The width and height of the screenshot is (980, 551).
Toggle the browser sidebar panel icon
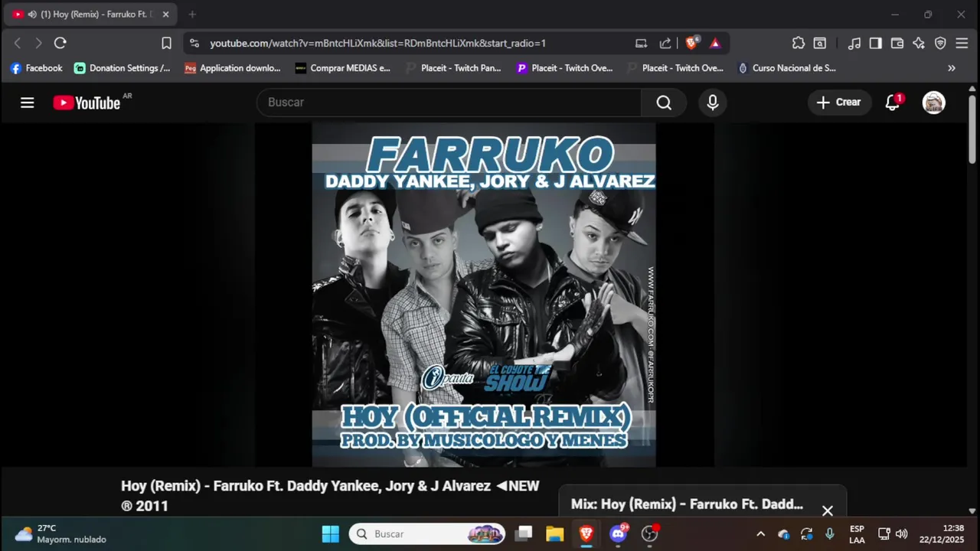(x=876, y=44)
